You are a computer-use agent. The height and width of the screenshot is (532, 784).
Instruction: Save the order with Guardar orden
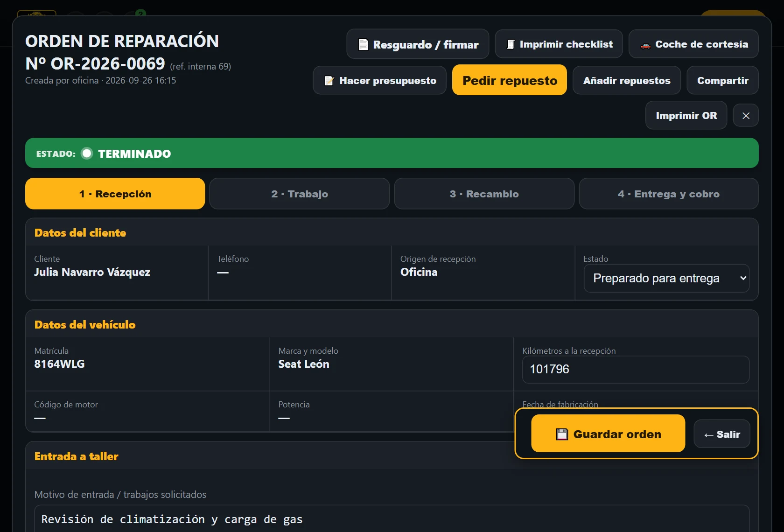click(x=608, y=434)
